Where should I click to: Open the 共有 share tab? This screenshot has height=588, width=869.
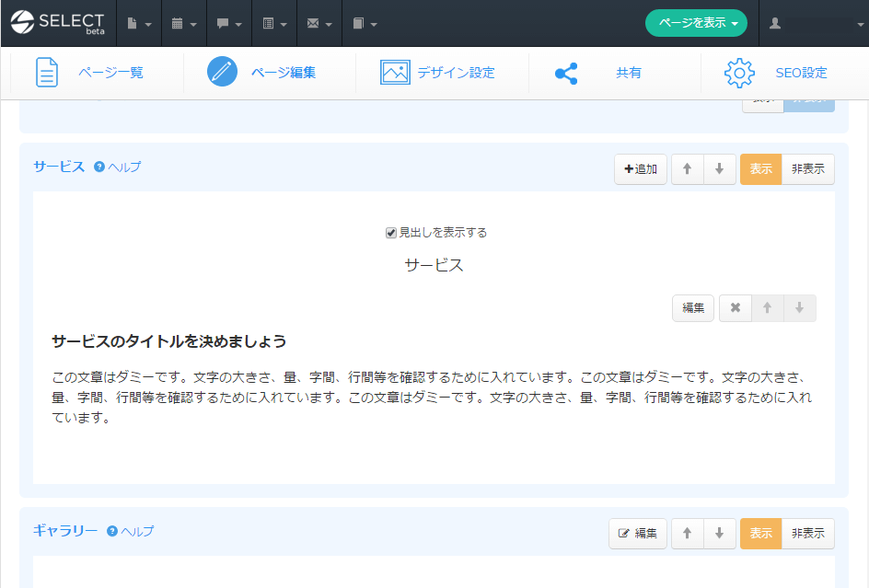click(598, 73)
